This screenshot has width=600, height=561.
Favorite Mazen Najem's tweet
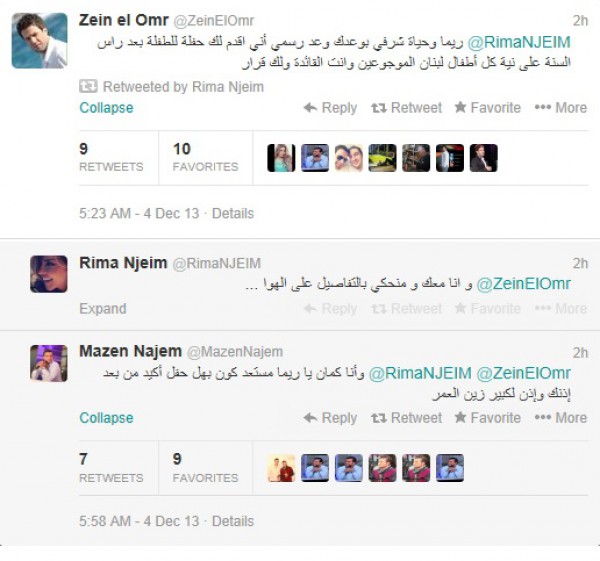488,418
